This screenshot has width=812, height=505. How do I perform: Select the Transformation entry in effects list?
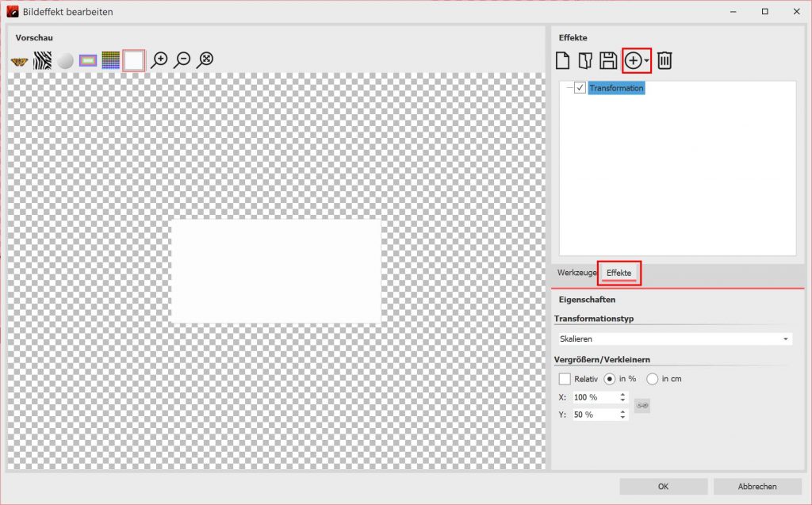click(x=616, y=88)
